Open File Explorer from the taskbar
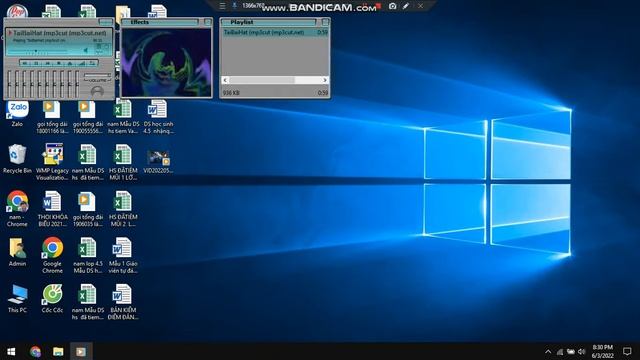This screenshot has width=640, height=360. [58, 351]
